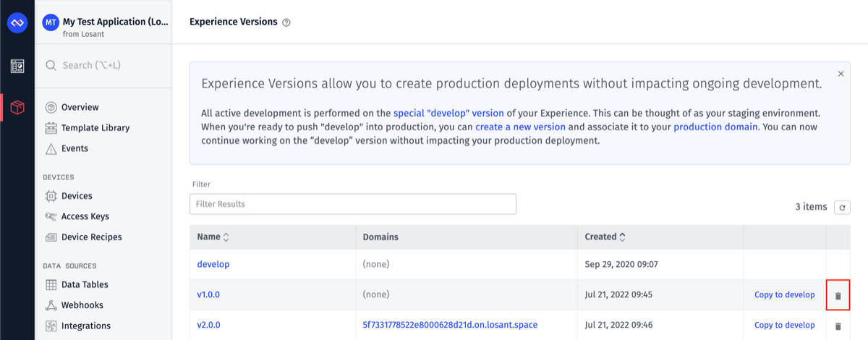
Task: Open Access Keys page
Action: [x=85, y=216]
